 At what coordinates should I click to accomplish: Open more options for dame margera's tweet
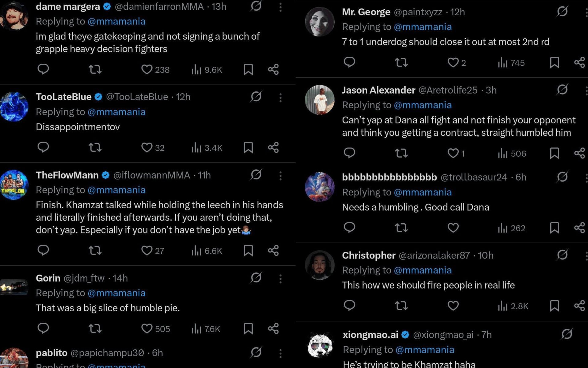point(280,7)
